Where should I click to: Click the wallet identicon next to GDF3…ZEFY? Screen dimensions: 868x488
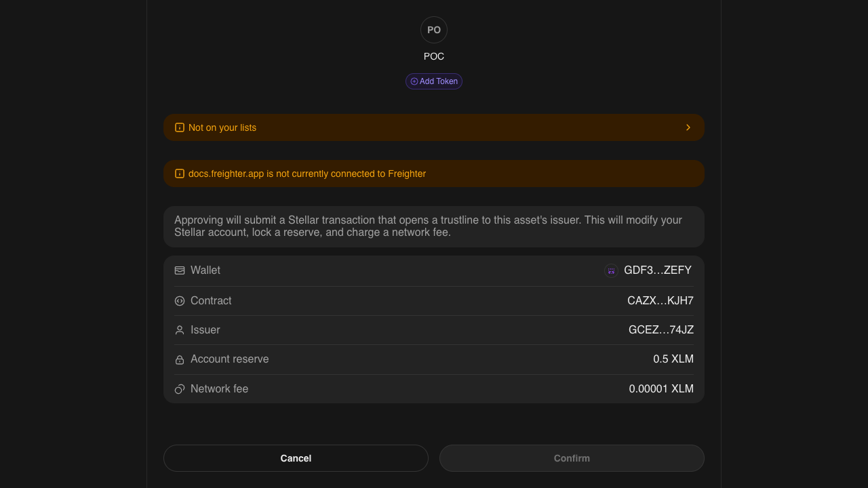[x=611, y=270]
